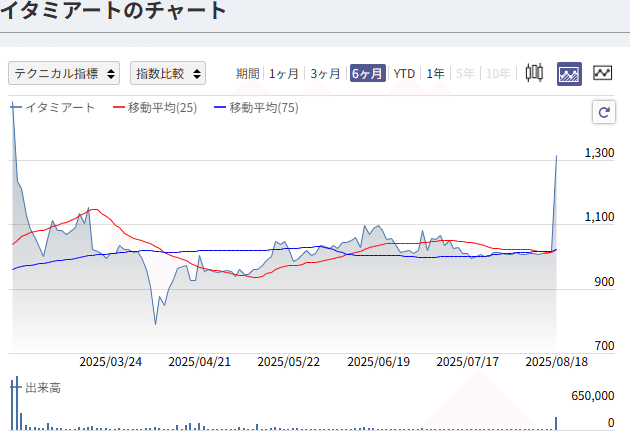This screenshot has height=440, width=630.
Task: Click the 2025/08/18 date axis label
Action: 556,362
